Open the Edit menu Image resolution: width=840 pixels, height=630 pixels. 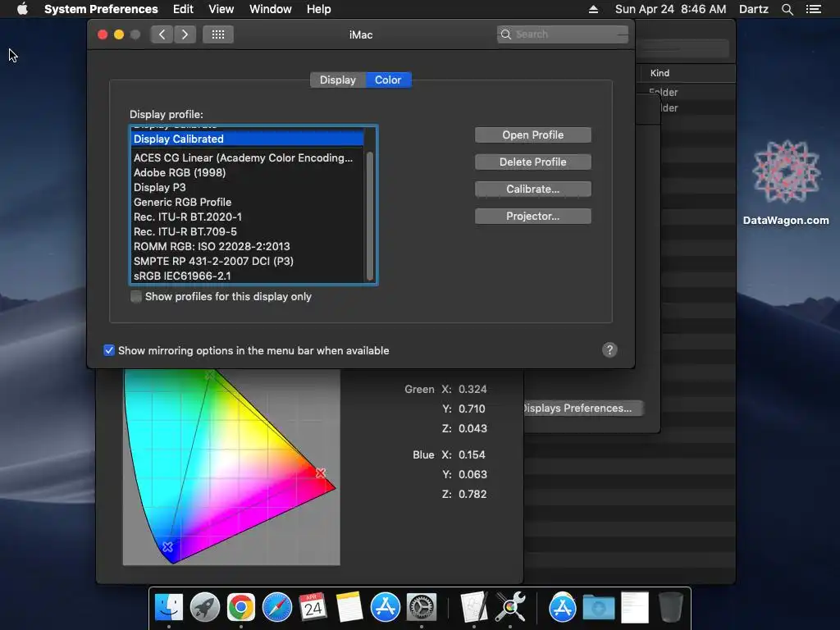tap(183, 9)
